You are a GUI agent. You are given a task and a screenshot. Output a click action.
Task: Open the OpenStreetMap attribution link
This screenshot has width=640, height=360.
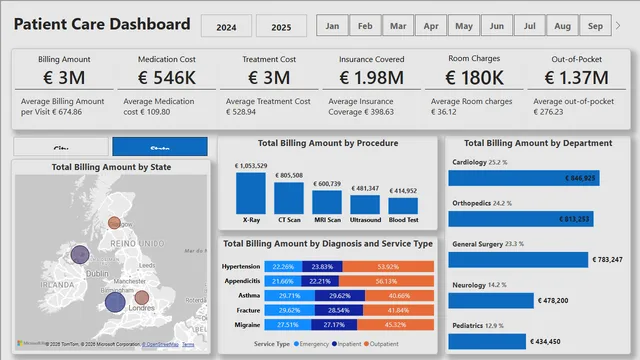[160, 344]
